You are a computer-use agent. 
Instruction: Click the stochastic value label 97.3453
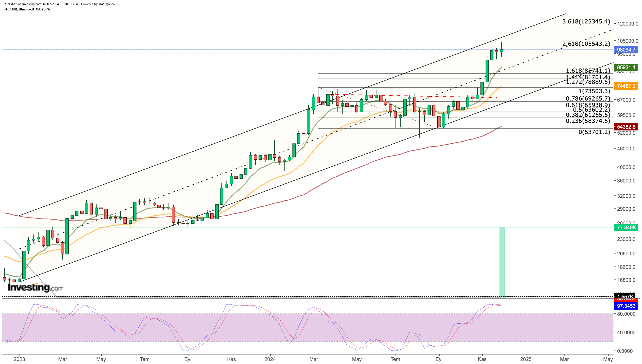tap(626, 306)
